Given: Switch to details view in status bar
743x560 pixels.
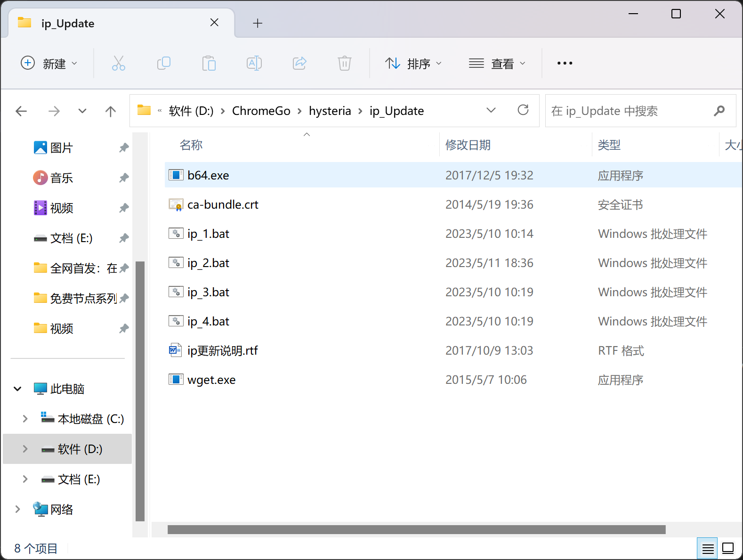Looking at the screenshot, I should (x=708, y=549).
